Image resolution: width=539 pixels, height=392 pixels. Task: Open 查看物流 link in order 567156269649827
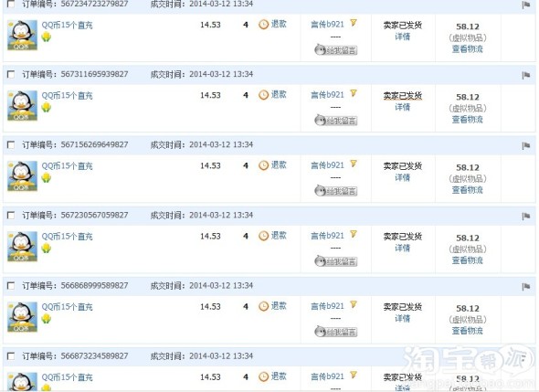pos(467,190)
